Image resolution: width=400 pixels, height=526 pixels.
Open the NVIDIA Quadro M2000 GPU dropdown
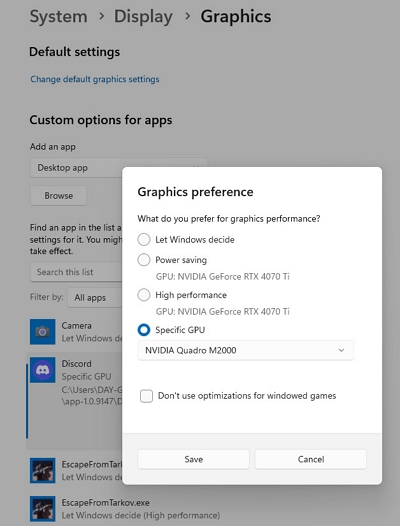click(245, 350)
